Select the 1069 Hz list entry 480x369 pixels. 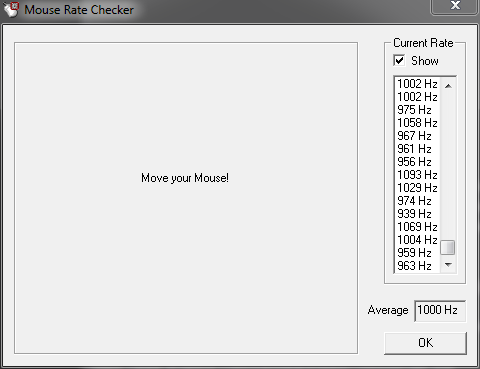417,227
